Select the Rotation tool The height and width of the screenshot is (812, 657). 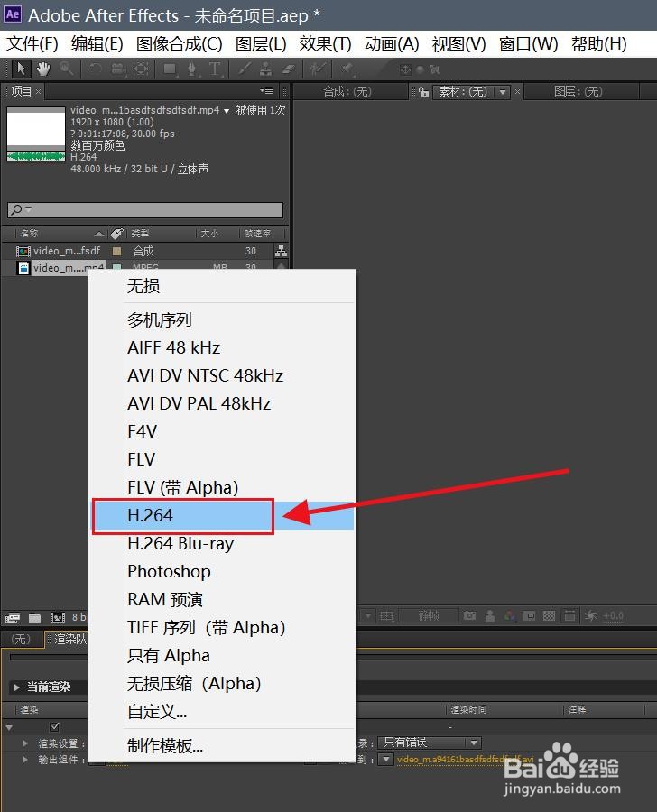coord(95,69)
